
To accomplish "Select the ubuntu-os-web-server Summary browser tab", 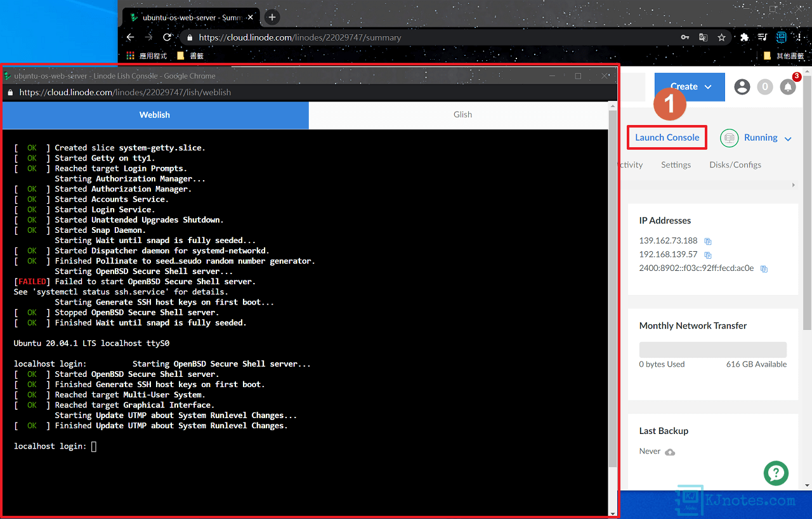I will [x=190, y=18].
